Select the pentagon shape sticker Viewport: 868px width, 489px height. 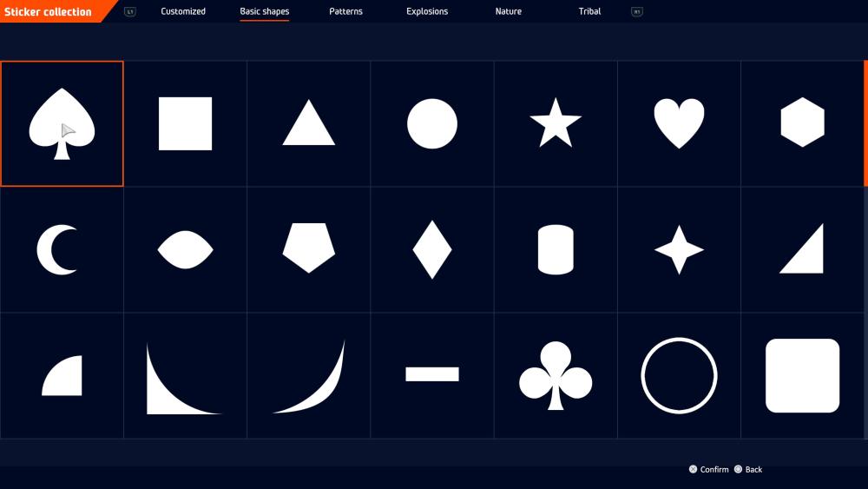tap(308, 248)
